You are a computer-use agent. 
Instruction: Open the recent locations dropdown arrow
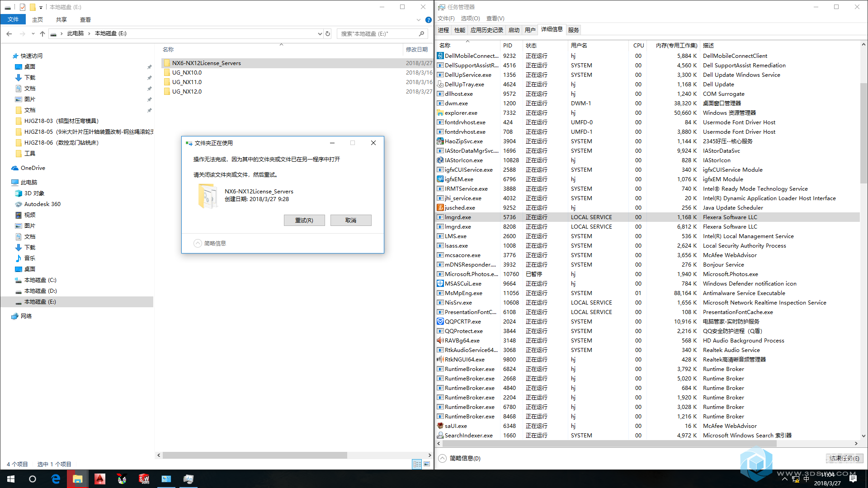click(33, 33)
